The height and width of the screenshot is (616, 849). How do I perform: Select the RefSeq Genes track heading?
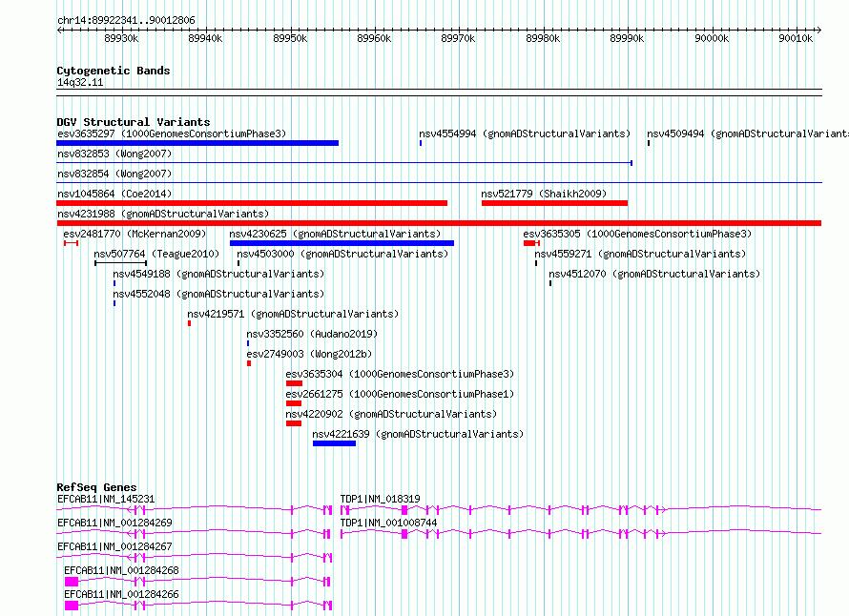[x=96, y=487]
